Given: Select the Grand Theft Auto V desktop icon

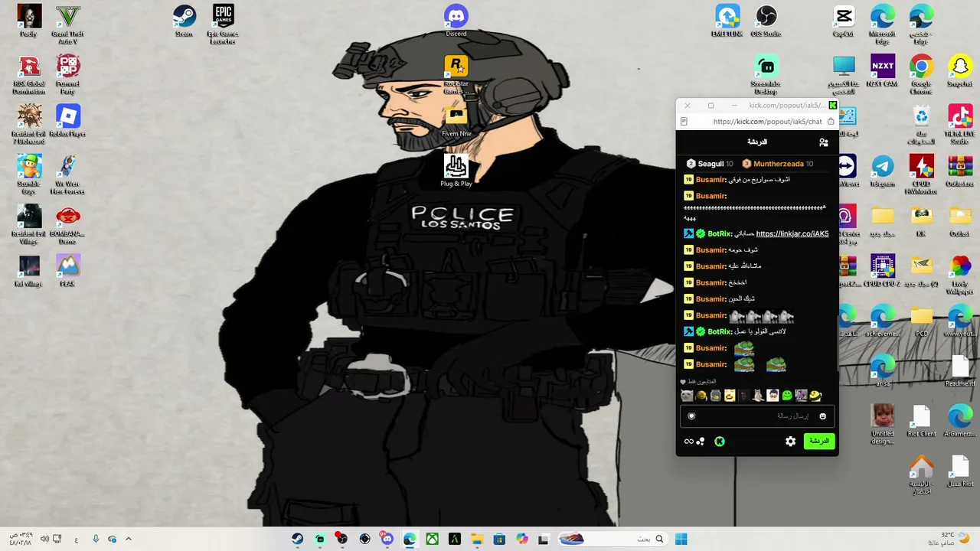Looking at the screenshot, I should tap(67, 24).
